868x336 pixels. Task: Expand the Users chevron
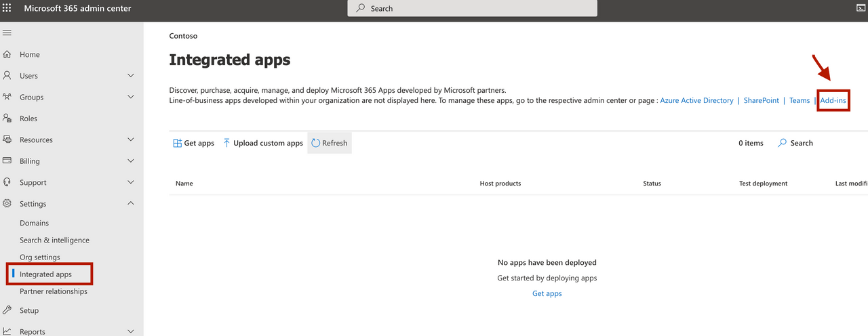click(131, 76)
